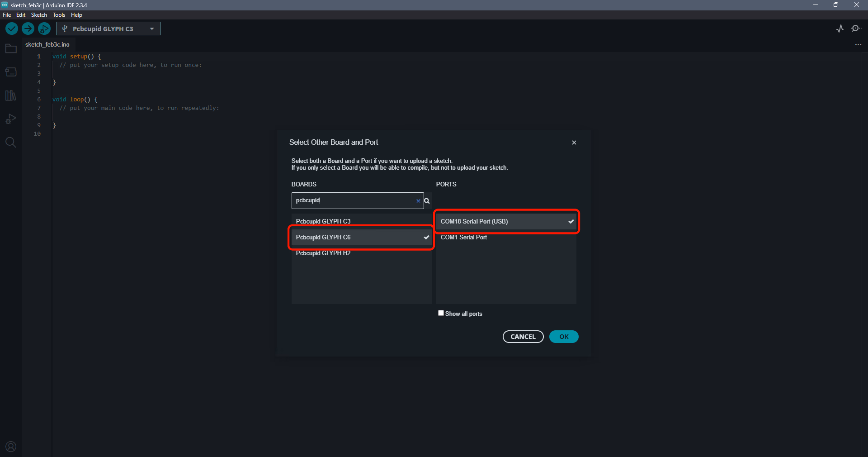Image resolution: width=868 pixels, height=457 pixels.
Task: Clear the board search field text
Action: pyautogui.click(x=418, y=201)
